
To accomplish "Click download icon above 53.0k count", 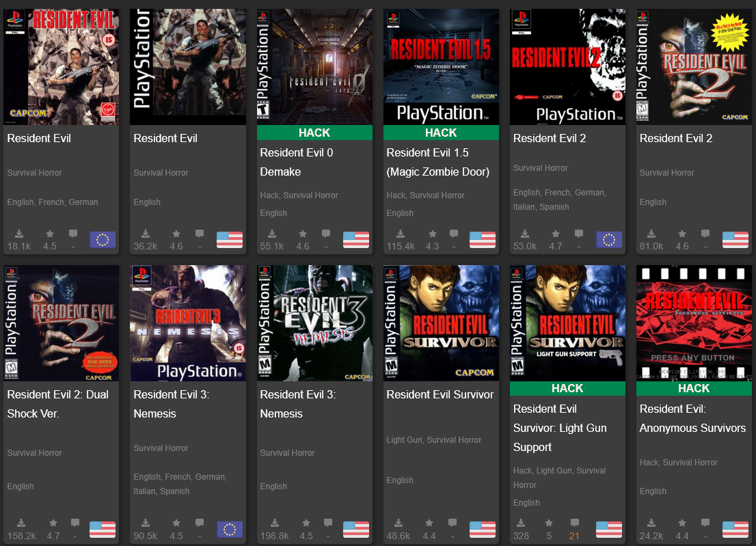I will pos(524,234).
